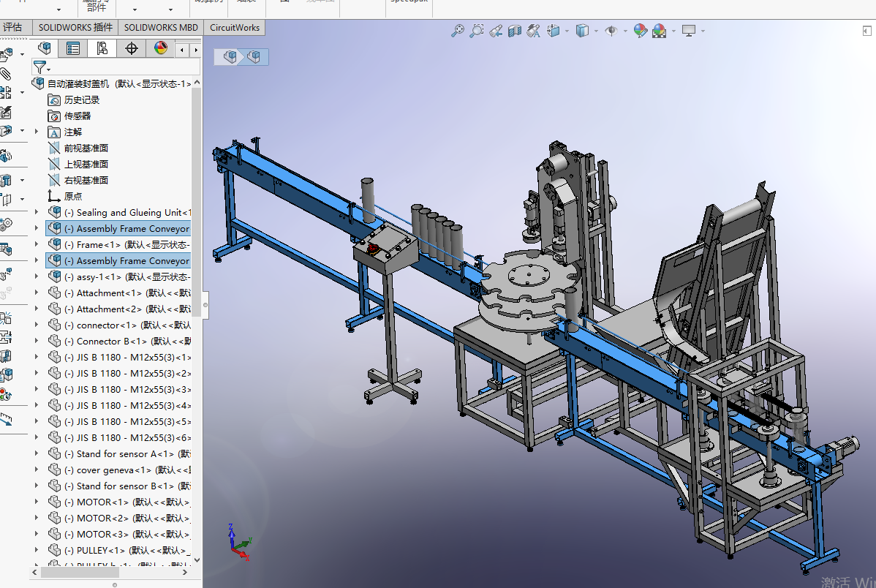Activate the Zoom to Area tool
Screen dimensions: 876x588
pos(477,31)
